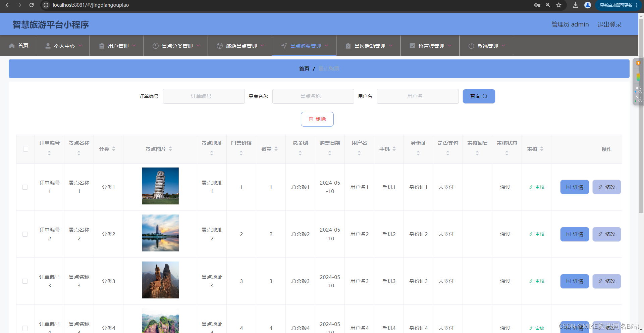Click the browser back arrow
The height and width of the screenshot is (333, 644).
tap(7, 5)
